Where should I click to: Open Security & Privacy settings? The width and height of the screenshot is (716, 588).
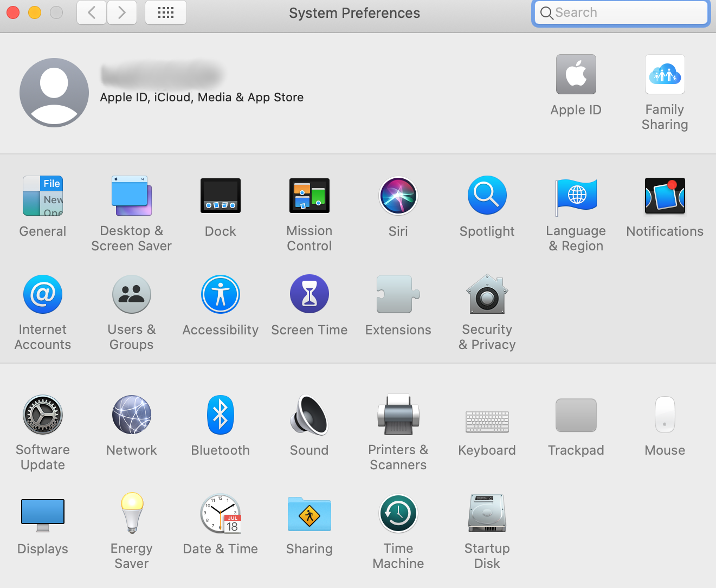click(487, 295)
